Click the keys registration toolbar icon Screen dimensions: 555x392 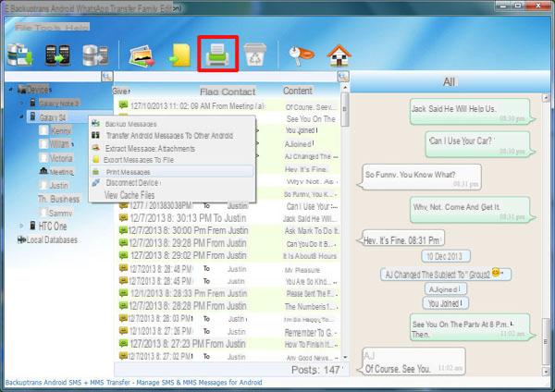point(302,55)
